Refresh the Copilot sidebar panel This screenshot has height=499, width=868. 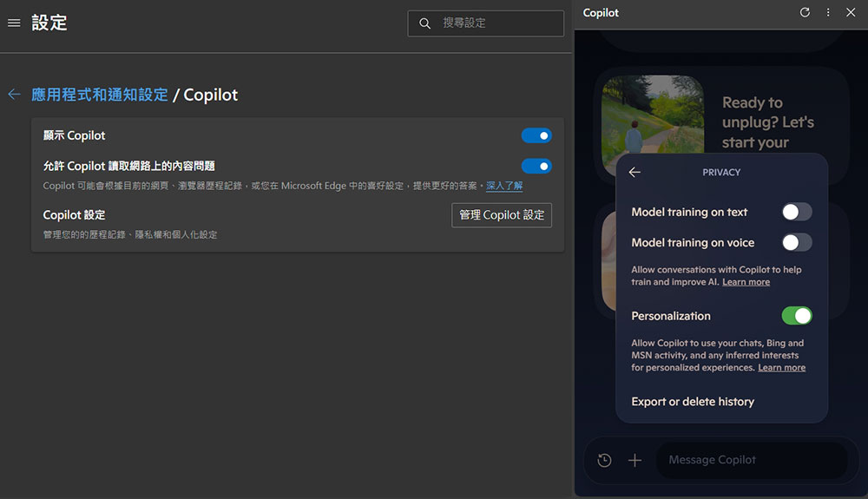click(805, 12)
